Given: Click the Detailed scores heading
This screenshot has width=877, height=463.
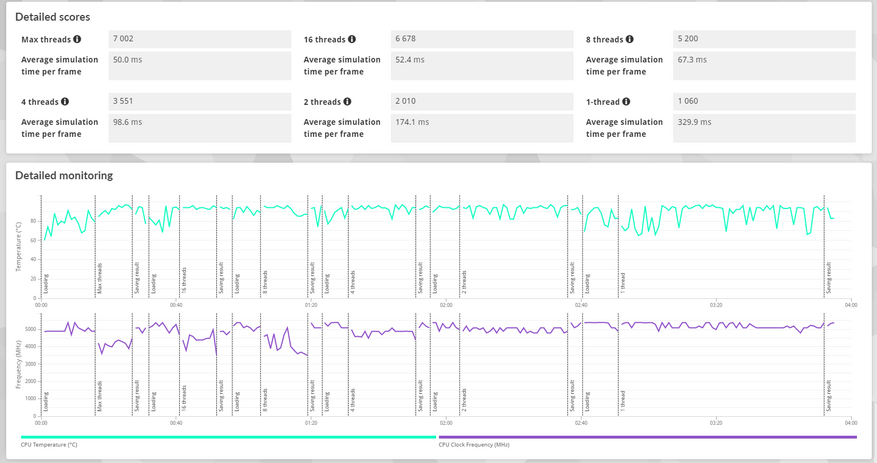Looking at the screenshot, I should click(53, 17).
